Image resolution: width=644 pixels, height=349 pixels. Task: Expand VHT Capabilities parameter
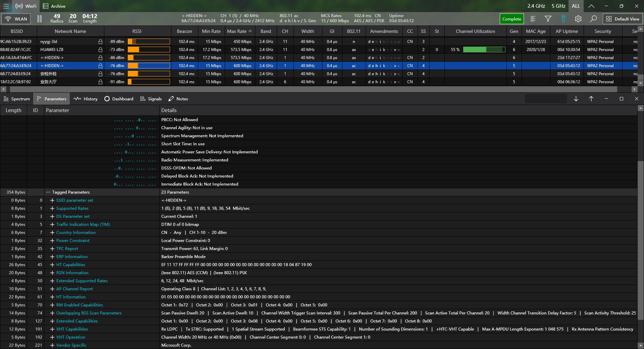52,329
